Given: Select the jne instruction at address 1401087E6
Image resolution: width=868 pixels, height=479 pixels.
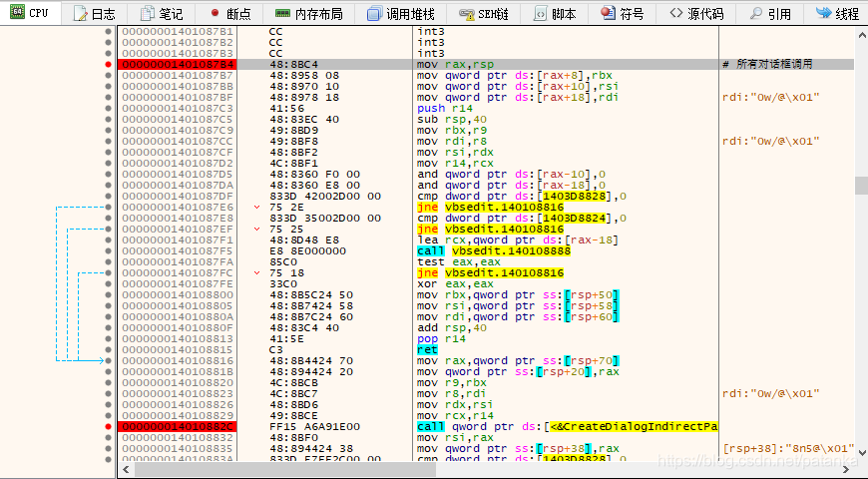Looking at the screenshot, I should point(491,208).
